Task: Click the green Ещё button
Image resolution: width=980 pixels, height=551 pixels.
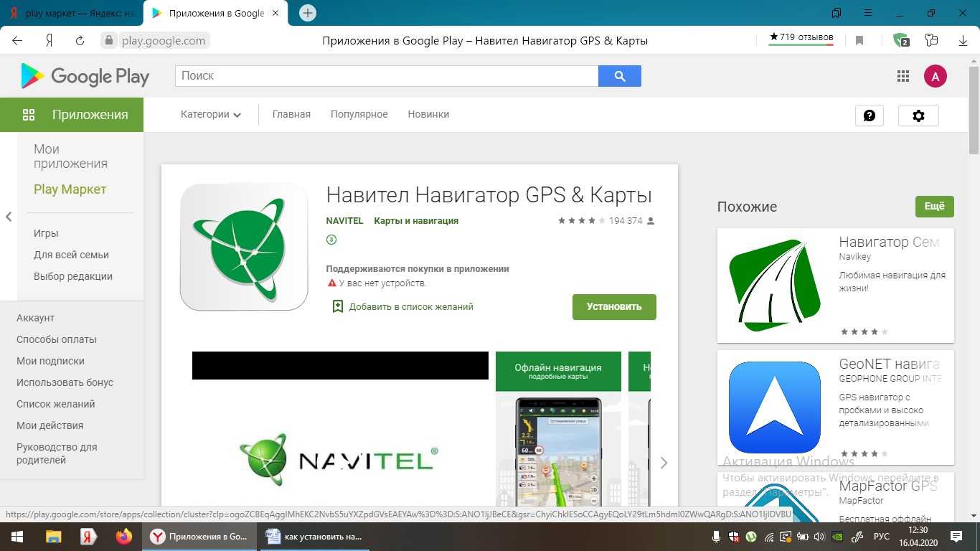Action: tap(934, 206)
